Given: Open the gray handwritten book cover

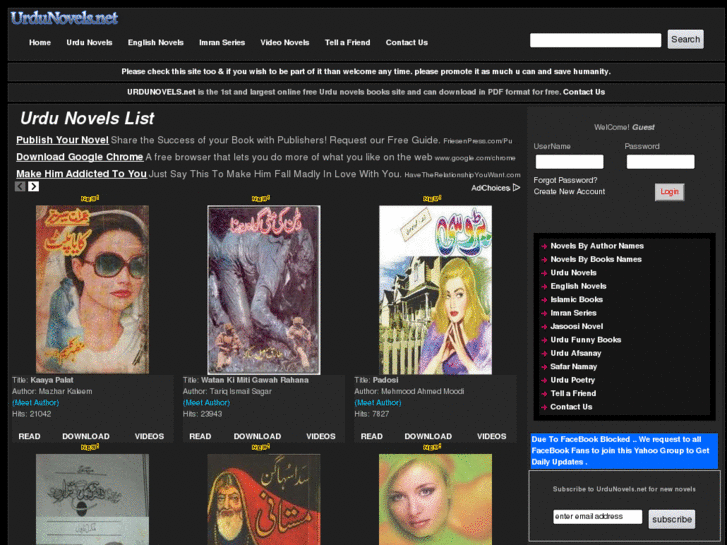Looking at the screenshot, I should click(92, 499).
